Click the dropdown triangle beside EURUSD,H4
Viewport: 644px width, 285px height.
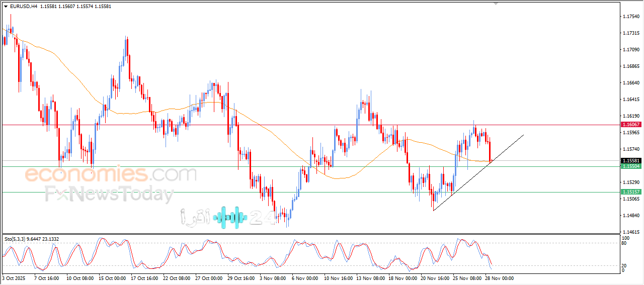tap(6, 6)
